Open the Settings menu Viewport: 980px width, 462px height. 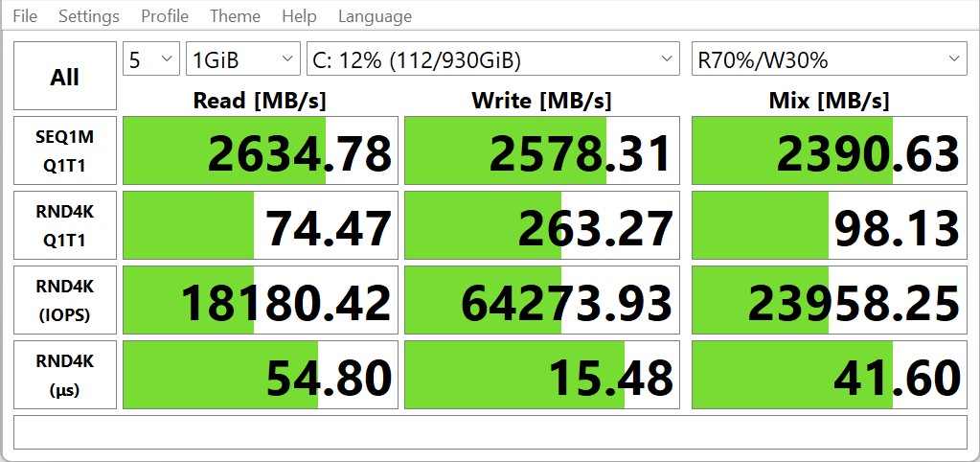pos(89,16)
